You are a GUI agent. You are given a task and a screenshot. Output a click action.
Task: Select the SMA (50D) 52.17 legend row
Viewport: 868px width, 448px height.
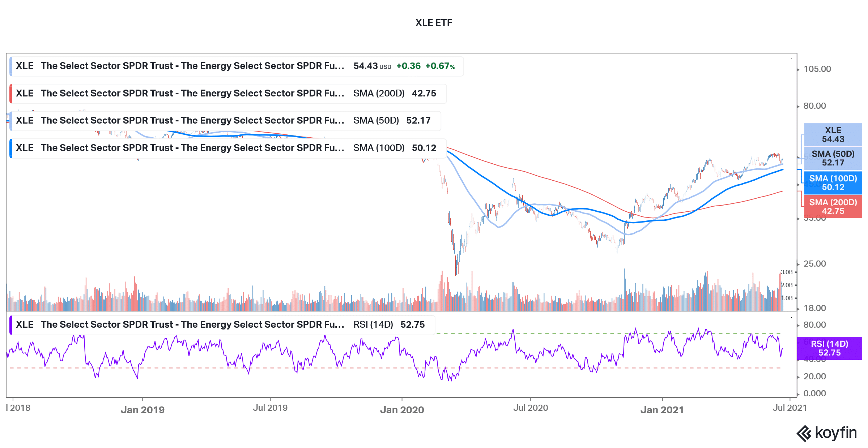(x=225, y=121)
